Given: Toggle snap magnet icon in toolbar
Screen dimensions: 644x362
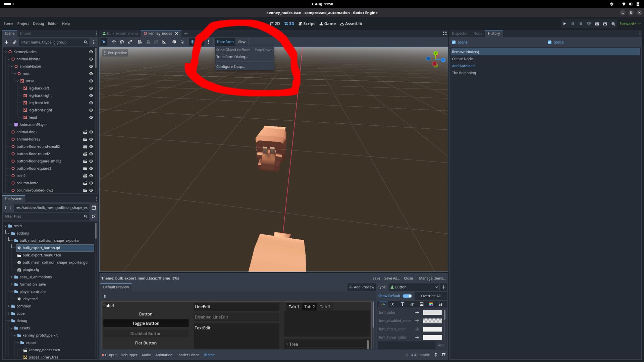Looking at the screenshot, I should coord(182,42).
